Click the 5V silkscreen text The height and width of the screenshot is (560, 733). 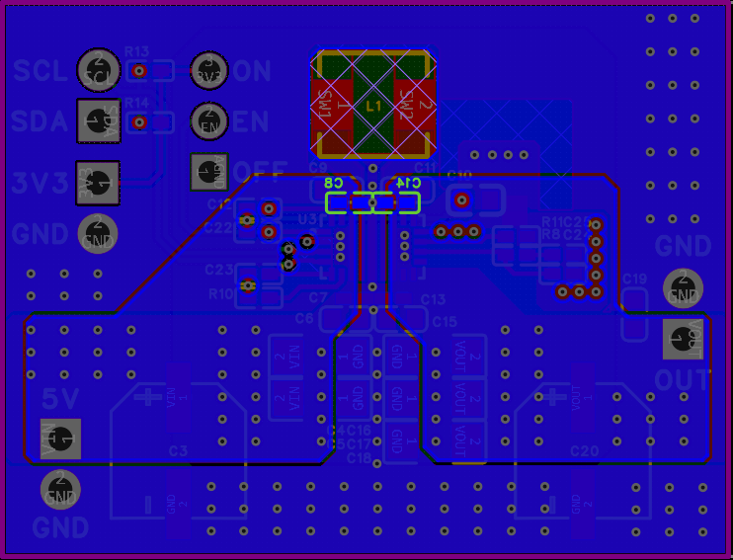(60, 399)
